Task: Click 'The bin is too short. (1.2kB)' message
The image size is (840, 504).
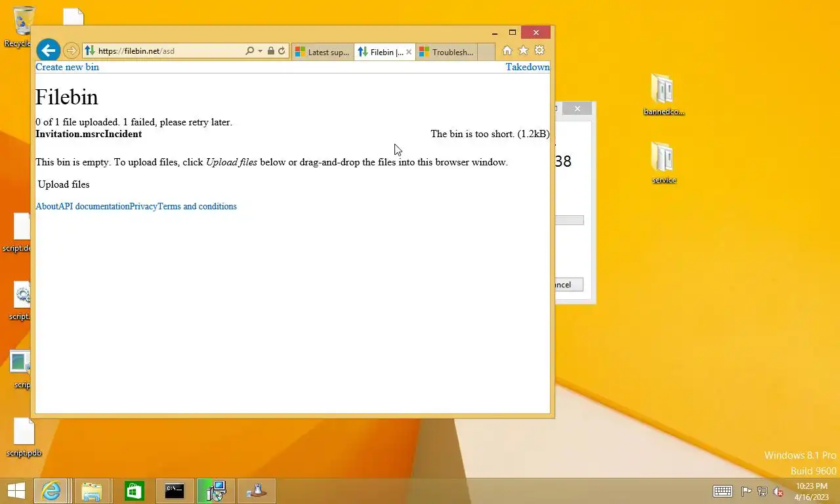Action: click(x=490, y=134)
